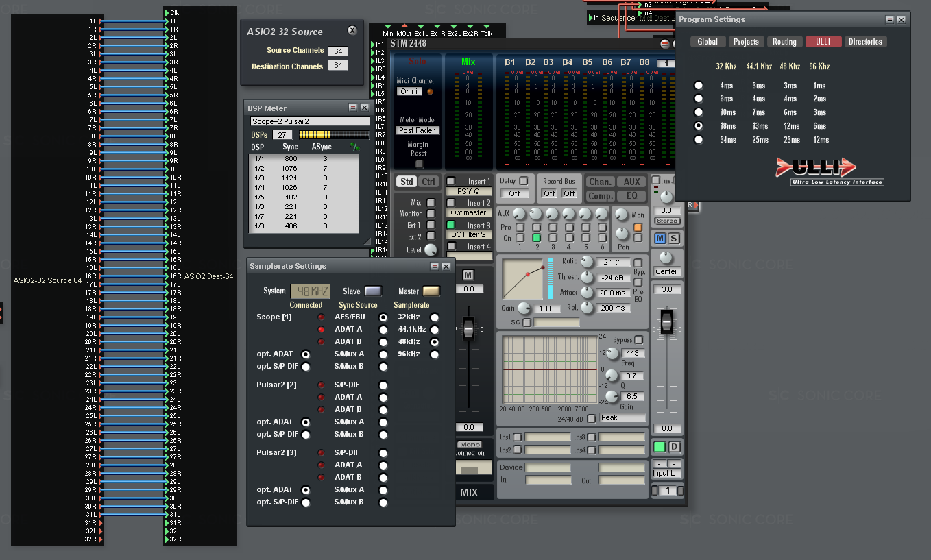Click the Source Channels value field
The image size is (931, 560).
[337, 51]
